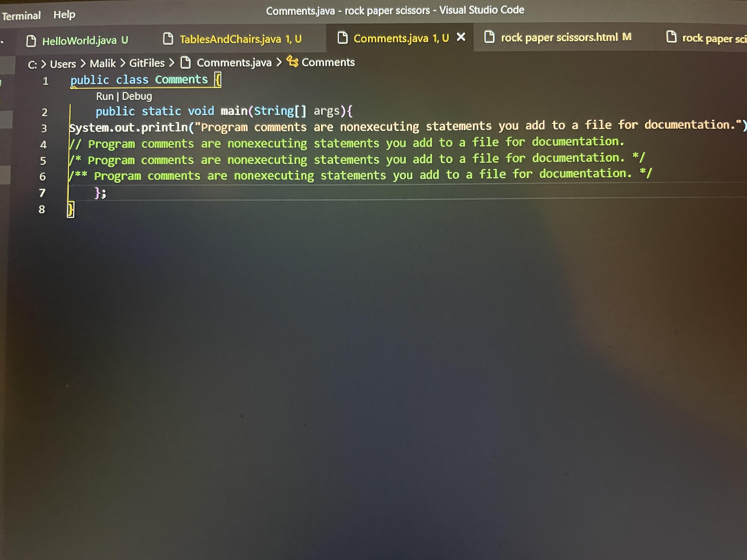Click the 'Comments' class name in line 1
This screenshot has height=560, width=747.
pyautogui.click(x=181, y=80)
